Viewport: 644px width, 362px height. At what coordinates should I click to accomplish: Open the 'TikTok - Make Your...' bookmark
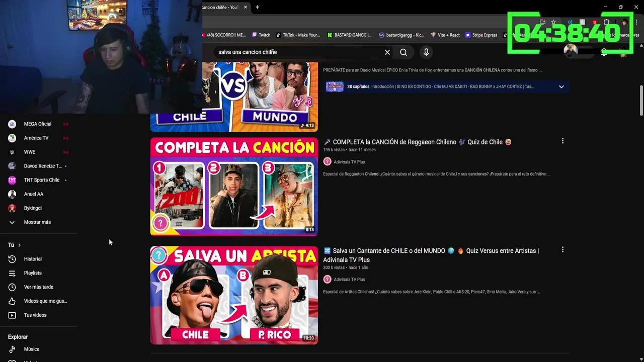pyautogui.click(x=297, y=35)
